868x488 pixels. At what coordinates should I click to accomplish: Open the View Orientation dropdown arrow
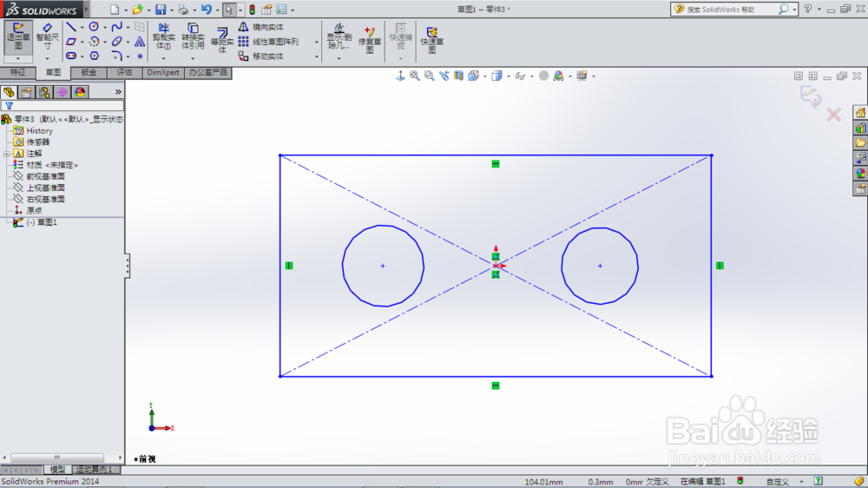485,76
